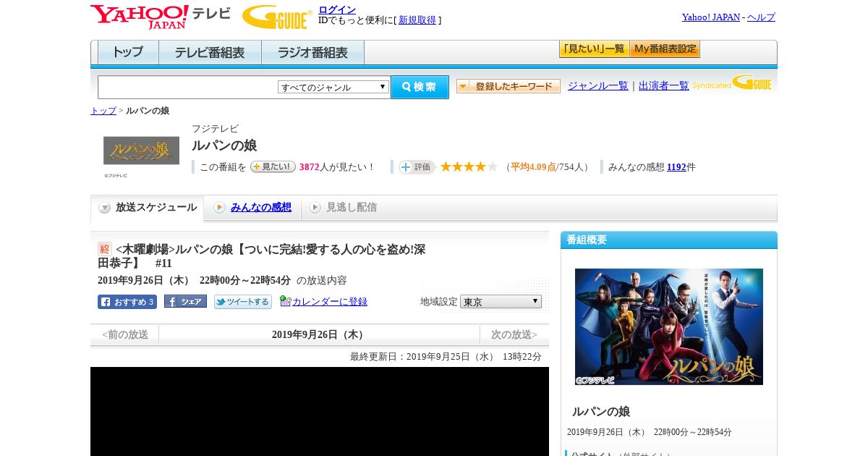Click the ツイートする Twitter button
868x456 pixels.
pos(243,302)
